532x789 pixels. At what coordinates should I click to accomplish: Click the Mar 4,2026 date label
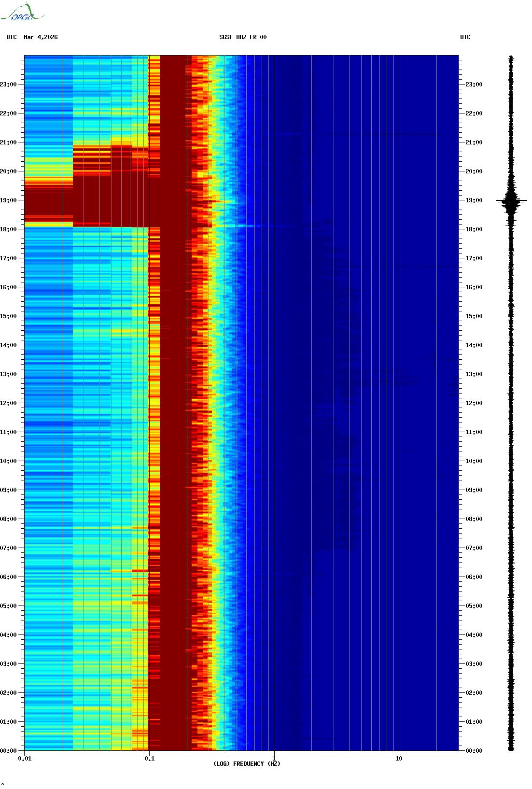pyautogui.click(x=41, y=37)
